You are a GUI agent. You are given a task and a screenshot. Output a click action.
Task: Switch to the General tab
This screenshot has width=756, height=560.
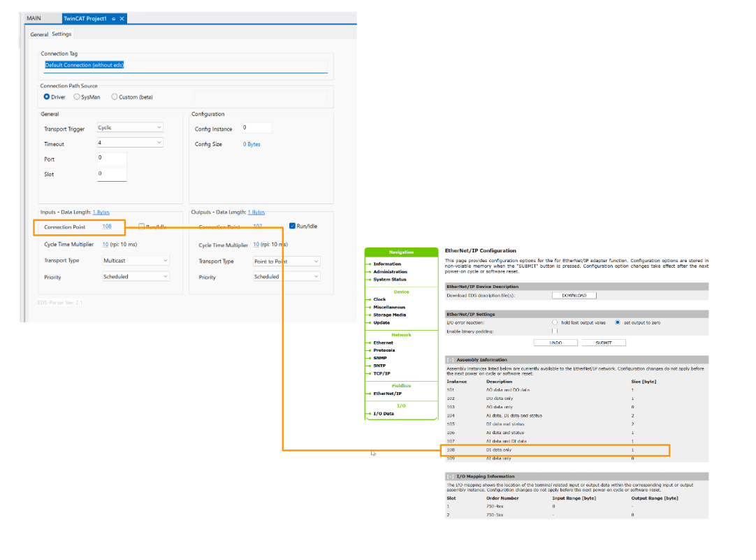click(x=39, y=34)
